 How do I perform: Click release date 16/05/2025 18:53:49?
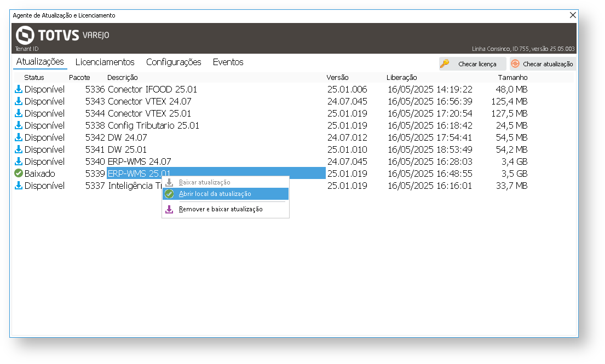coord(430,149)
